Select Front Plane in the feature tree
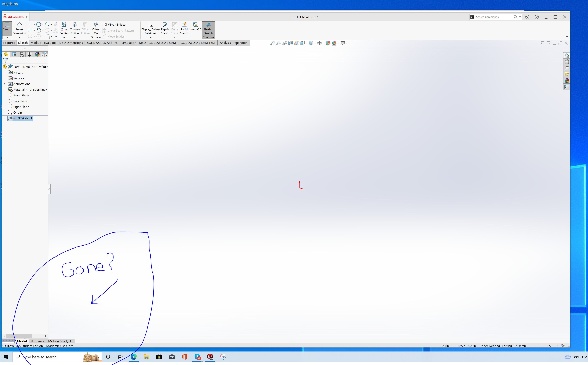 (21, 95)
